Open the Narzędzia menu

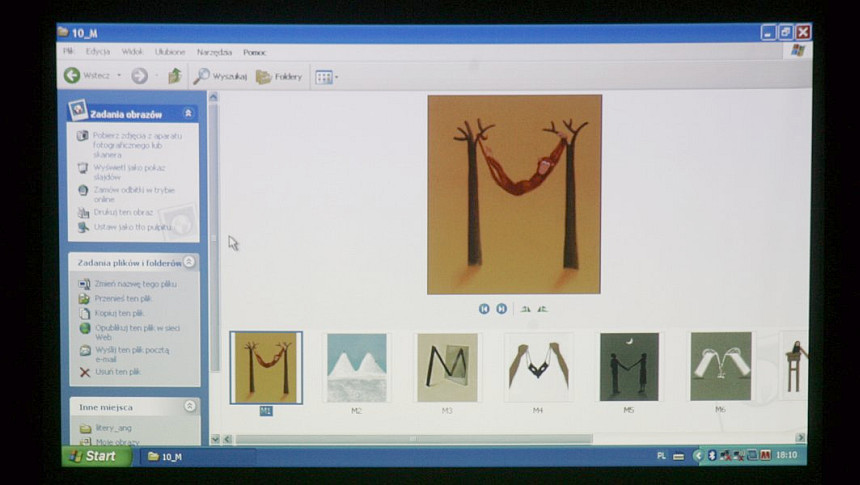tap(214, 52)
